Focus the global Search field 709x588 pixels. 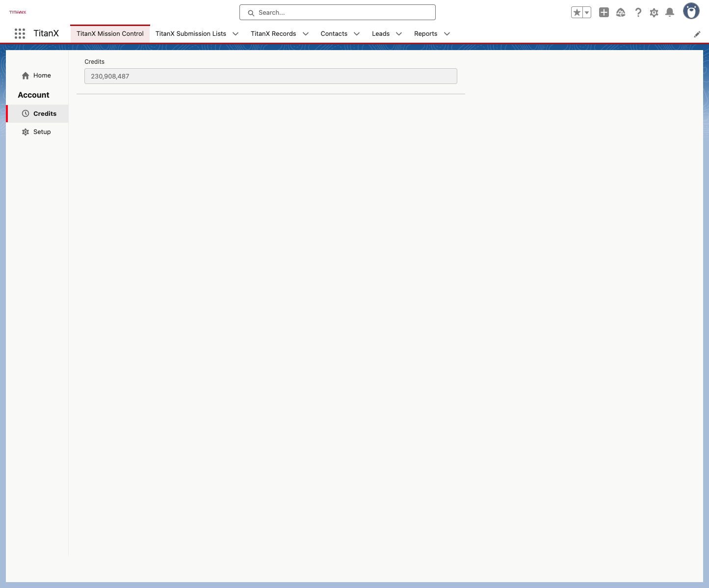pos(338,12)
